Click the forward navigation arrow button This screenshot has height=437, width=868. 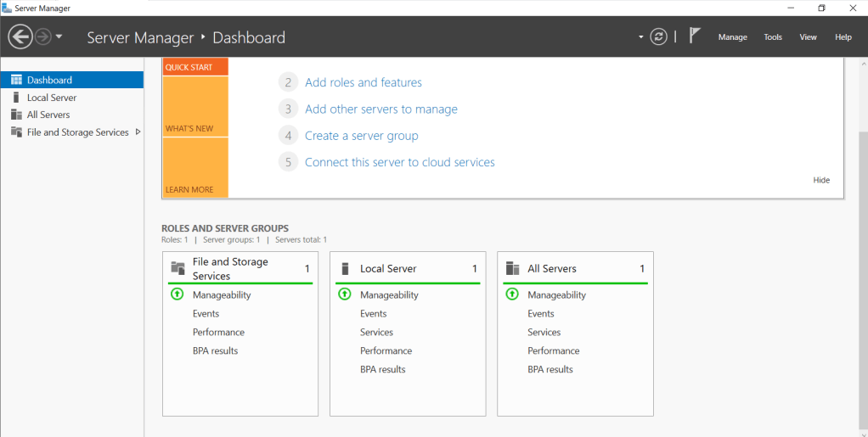[x=43, y=36]
